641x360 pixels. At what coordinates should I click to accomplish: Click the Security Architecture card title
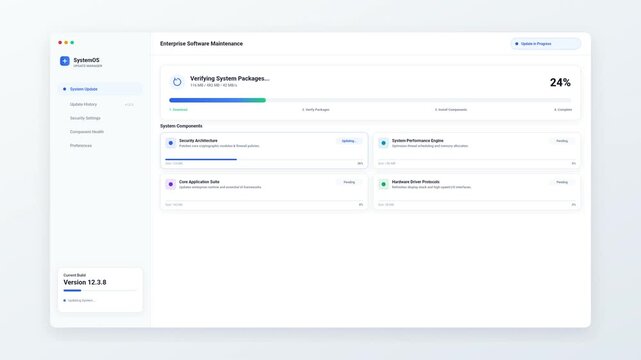click(198, 141)
